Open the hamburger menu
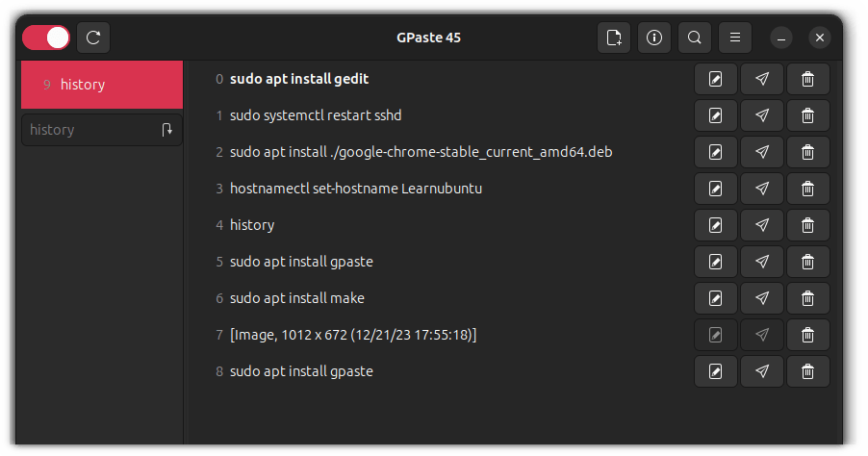 tap(734, 38)
